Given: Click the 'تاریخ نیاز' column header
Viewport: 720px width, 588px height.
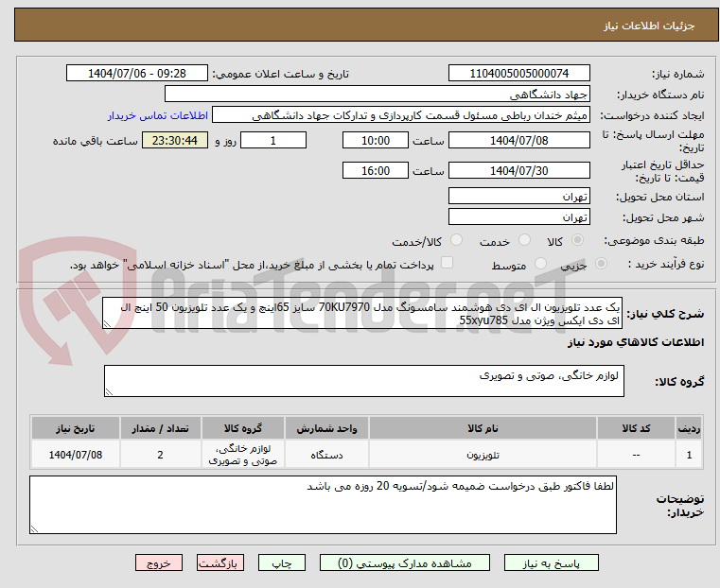Looking at the screenshot, I should point(74,427).
